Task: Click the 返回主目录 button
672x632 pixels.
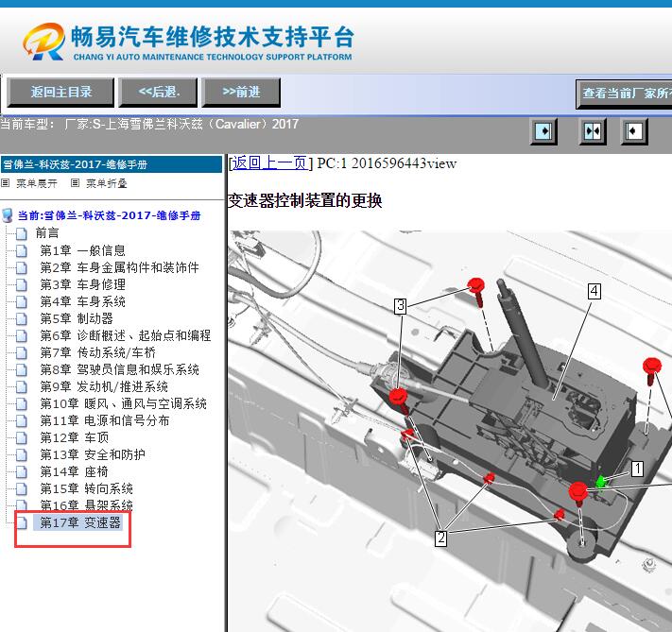Action: click(x=60, y=93)
